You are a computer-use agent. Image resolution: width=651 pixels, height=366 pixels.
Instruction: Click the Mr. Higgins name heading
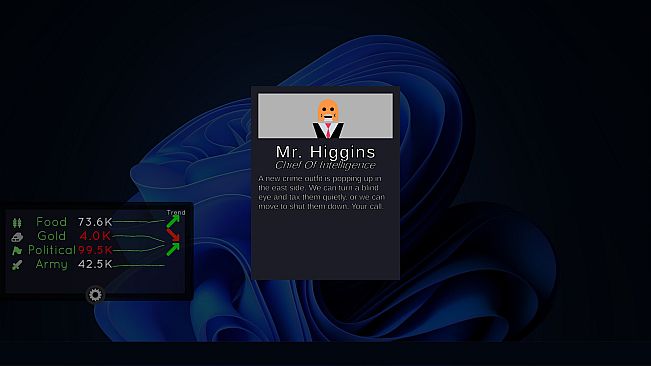326,152
